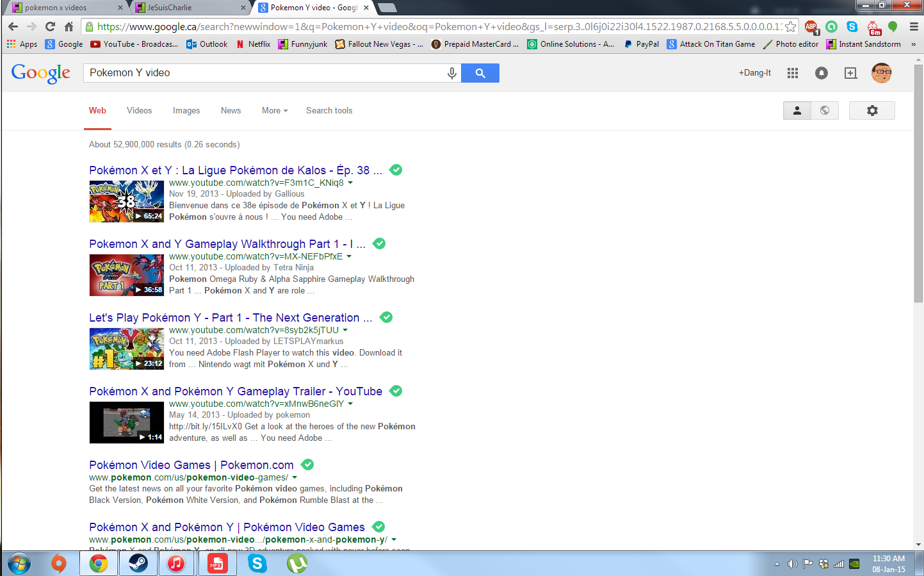Show hidden system tray icons arrow
This screenshot has height=576, width=924.
(x=777, y=564)
